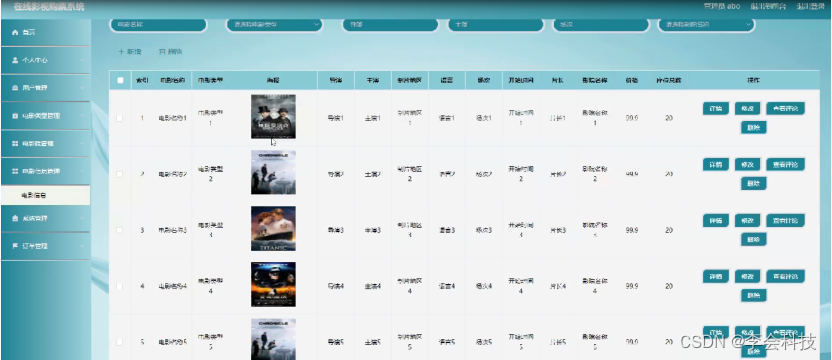The width and height of the screenshot is (832, 360).
Task: Click 查看评论 for 电影名称1
Action: click(785, 108)
